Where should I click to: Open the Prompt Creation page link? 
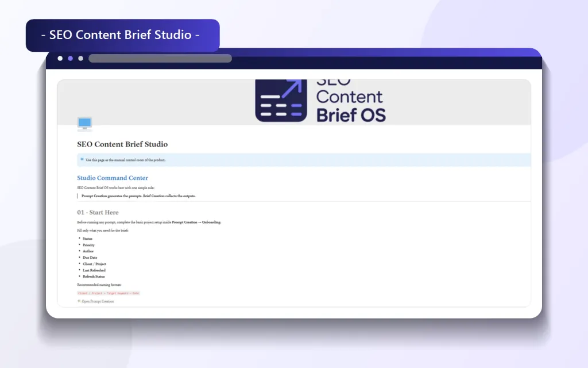(x=98, y=301)
